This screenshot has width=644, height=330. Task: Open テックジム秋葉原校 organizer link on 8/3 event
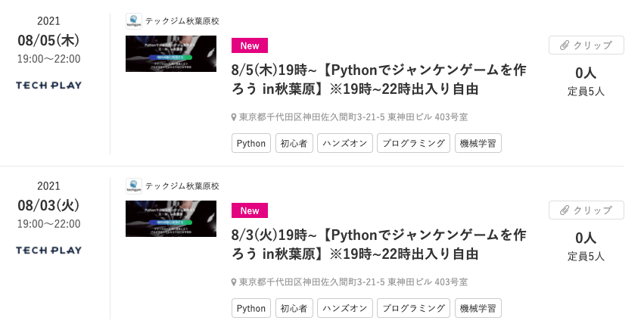click(x=182, y=186)
